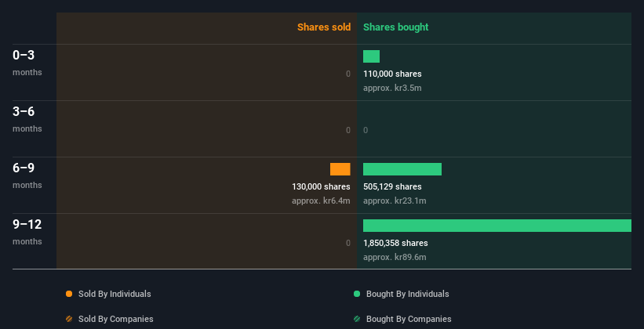The image size is (644, 329).
Task: Click the orange sold bar for 6–9 months
Action: point(340,169)
